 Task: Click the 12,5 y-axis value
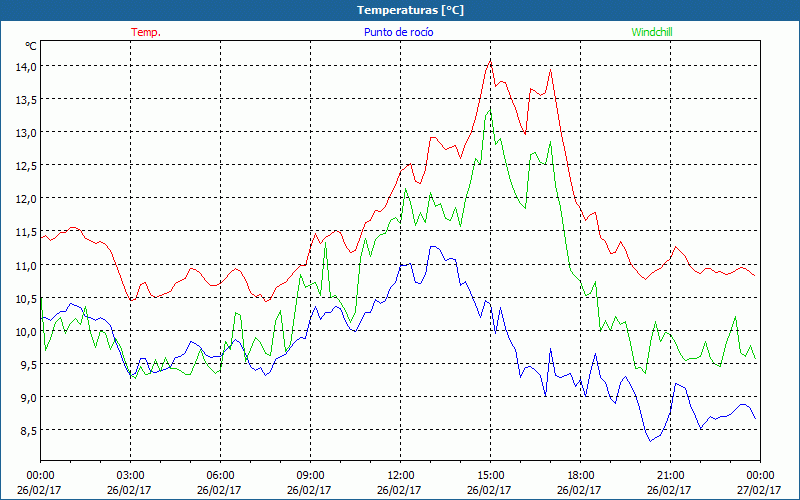pos(26,166)
